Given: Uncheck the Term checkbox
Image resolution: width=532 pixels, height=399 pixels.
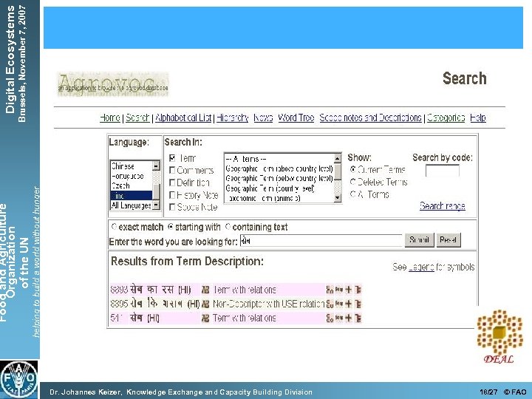Looking at the screenshot, I should [172, 158].
